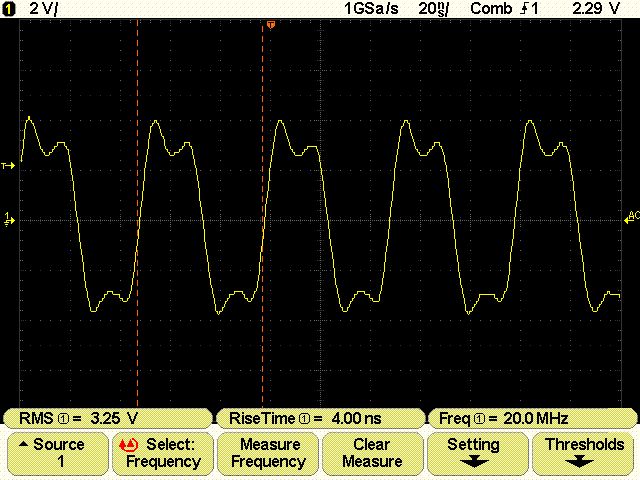Screen dimensions: 640x480
Task: Click the RiseTime 4.00 ns measurement readout
Action: [x=320, y=418]
